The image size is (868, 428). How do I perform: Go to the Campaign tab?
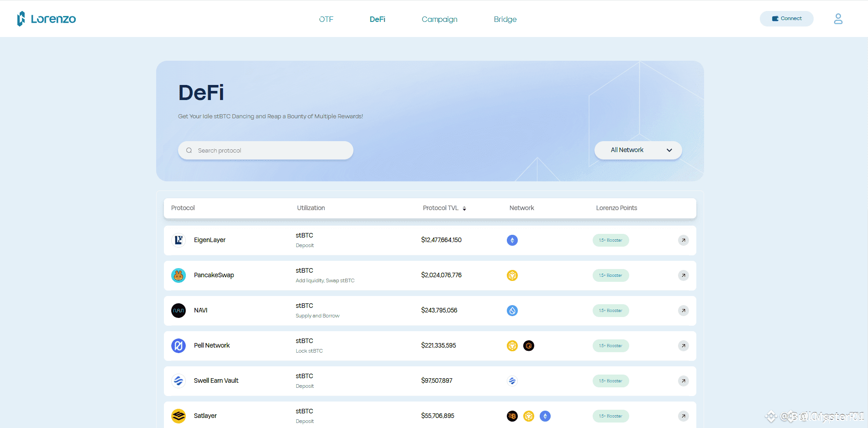point(439,19)
